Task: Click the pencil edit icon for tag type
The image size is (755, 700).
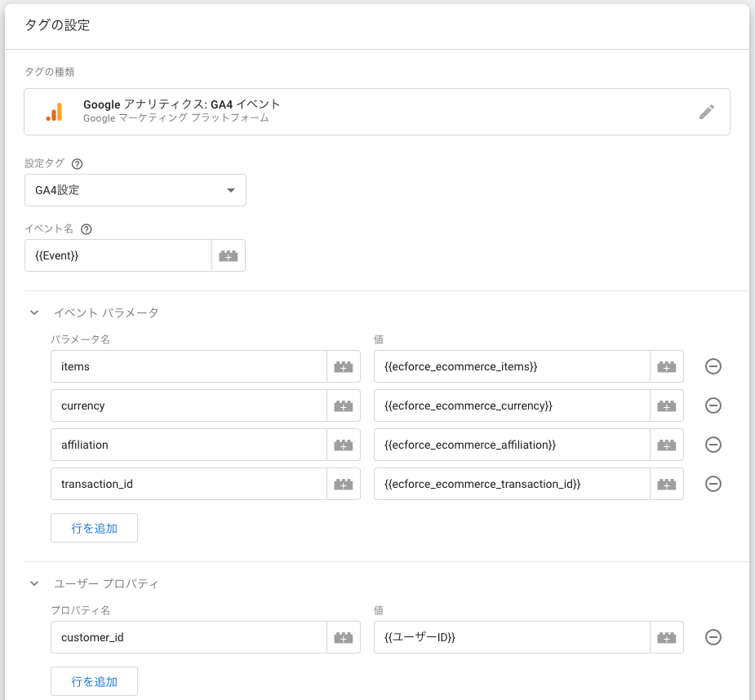Action: point(706,112)
